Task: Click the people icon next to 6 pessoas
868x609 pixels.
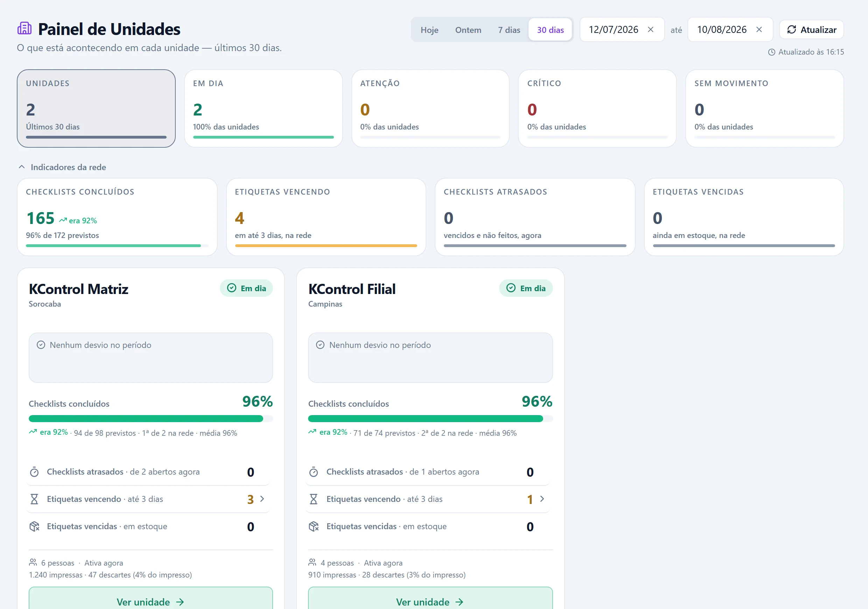Action: [x=33, y=562]
